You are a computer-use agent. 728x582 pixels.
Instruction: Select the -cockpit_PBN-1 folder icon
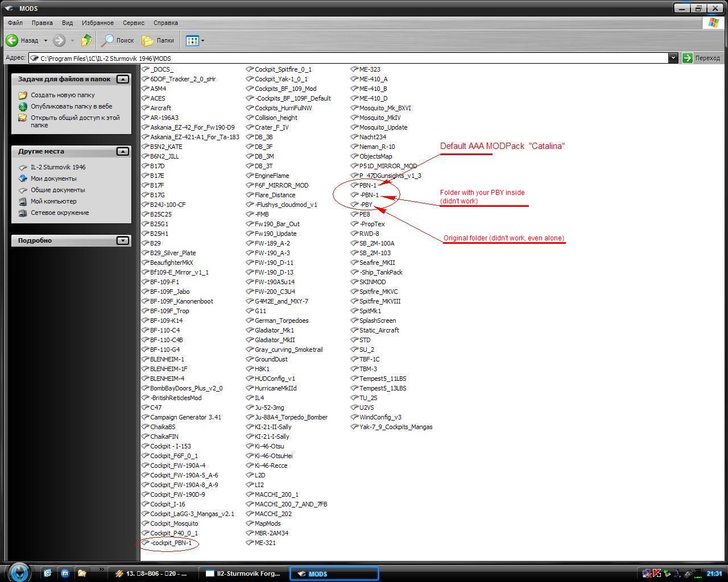pos(145,543)
